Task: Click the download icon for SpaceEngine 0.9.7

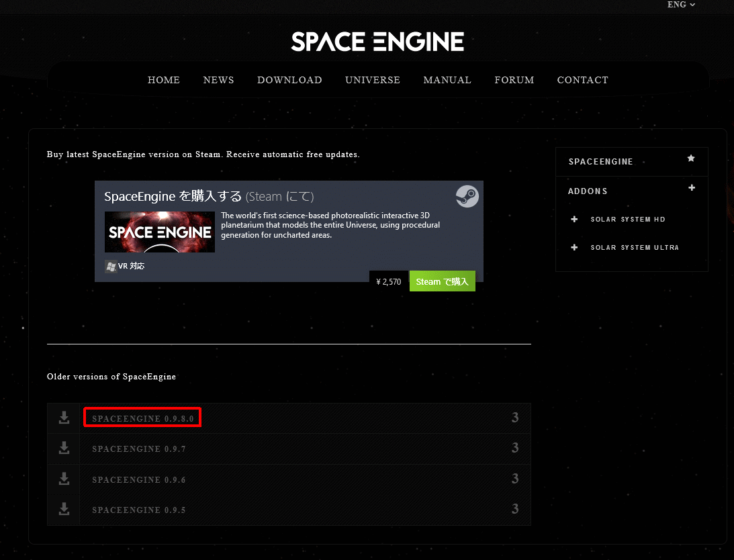Action: (64, 448)
